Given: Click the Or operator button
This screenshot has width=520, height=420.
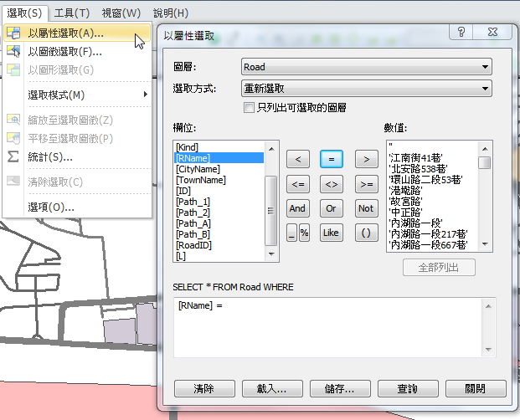Looking at the screenshot, I should 332,208.
